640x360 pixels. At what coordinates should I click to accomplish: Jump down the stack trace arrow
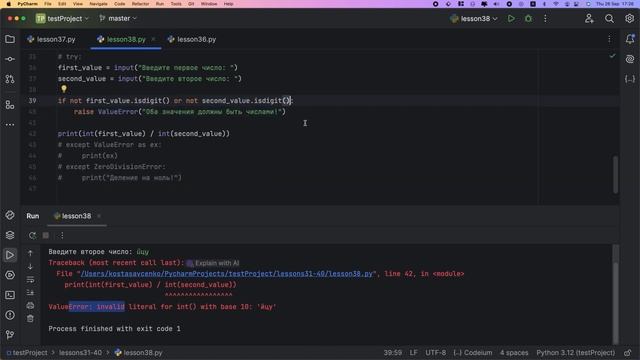click(x=30, y=267)
